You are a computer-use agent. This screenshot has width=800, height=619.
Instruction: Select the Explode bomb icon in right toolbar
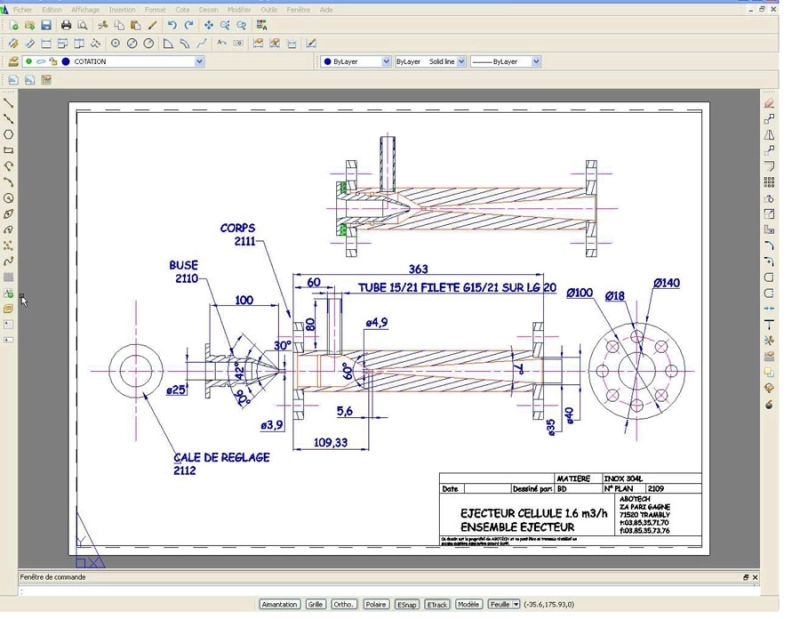click(x=769, y=404)
